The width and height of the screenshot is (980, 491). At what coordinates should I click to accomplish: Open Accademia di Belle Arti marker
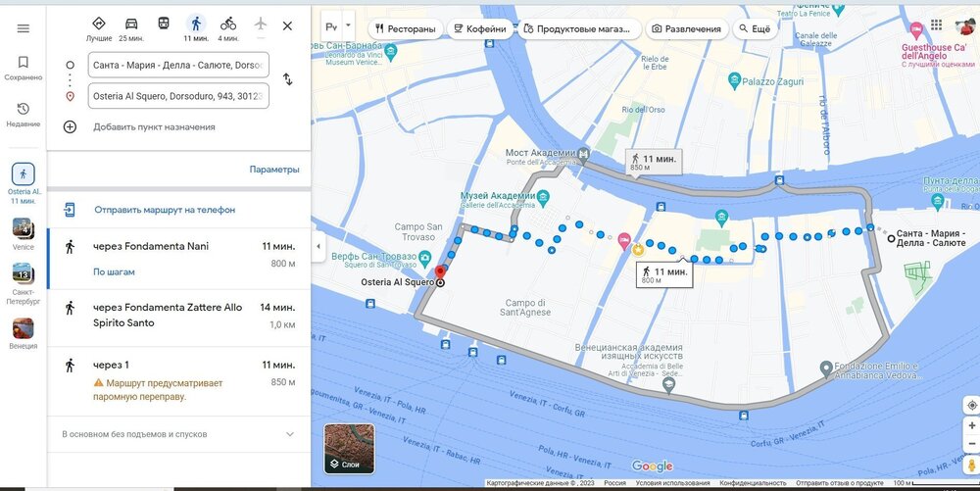click(x=668, y=383)
